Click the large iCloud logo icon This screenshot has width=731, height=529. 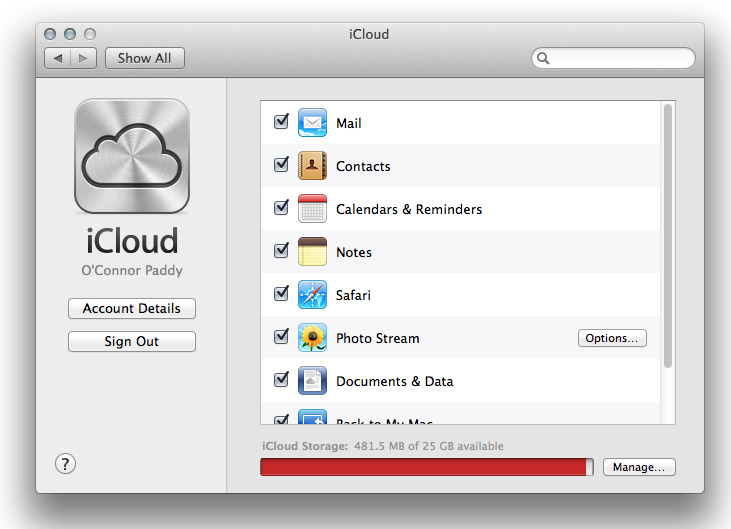pos(132,156)
